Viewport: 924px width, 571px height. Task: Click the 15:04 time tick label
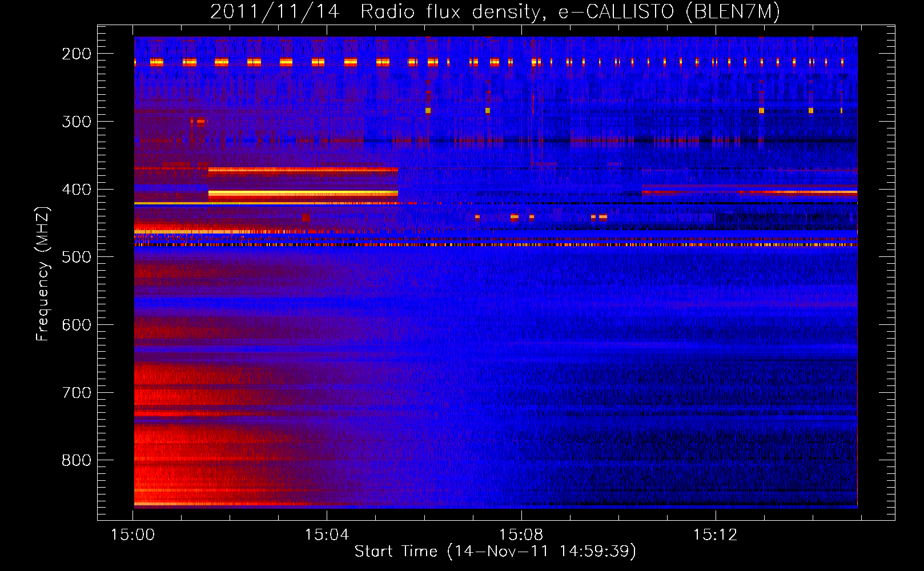327,535
